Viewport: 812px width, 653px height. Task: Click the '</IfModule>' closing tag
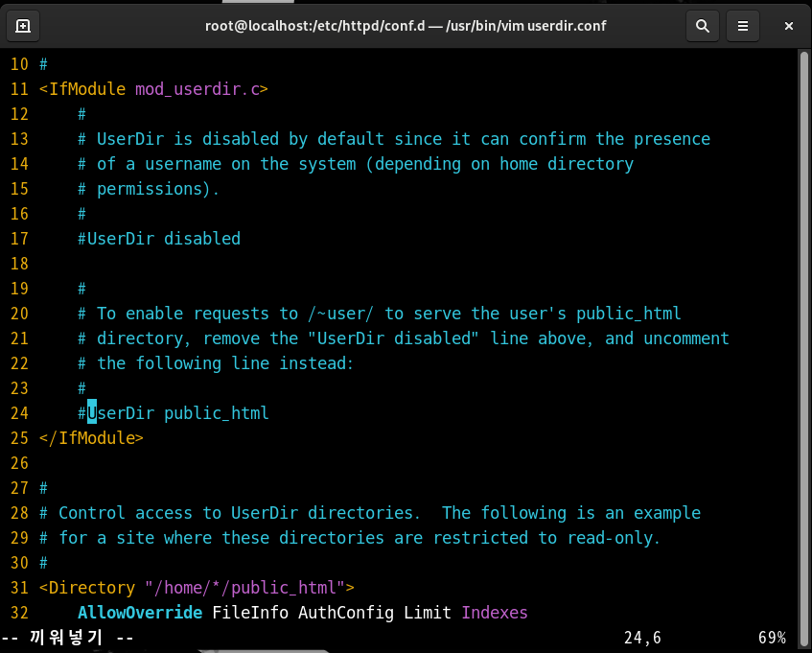pos(91,438)
